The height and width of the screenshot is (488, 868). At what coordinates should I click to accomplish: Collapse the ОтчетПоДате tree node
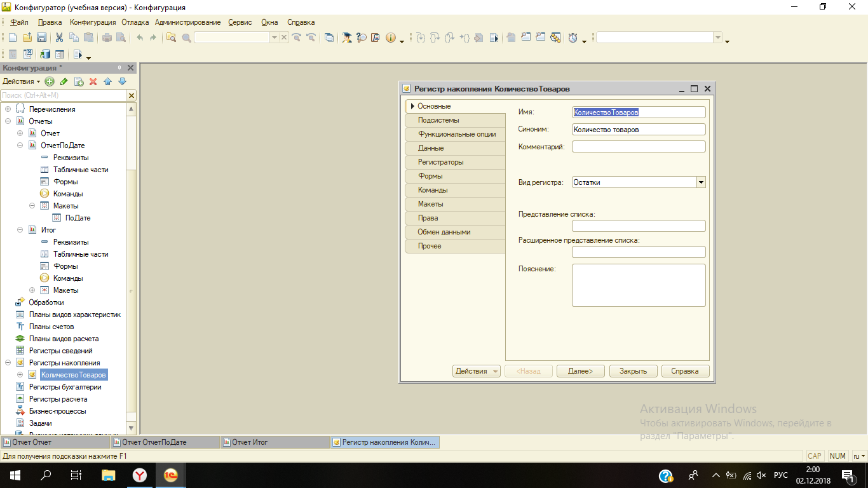(20, 146)
